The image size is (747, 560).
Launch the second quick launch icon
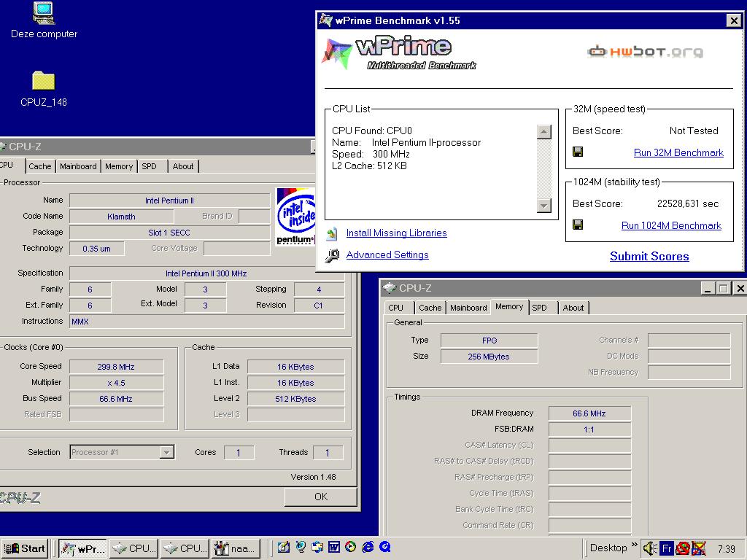300,548
